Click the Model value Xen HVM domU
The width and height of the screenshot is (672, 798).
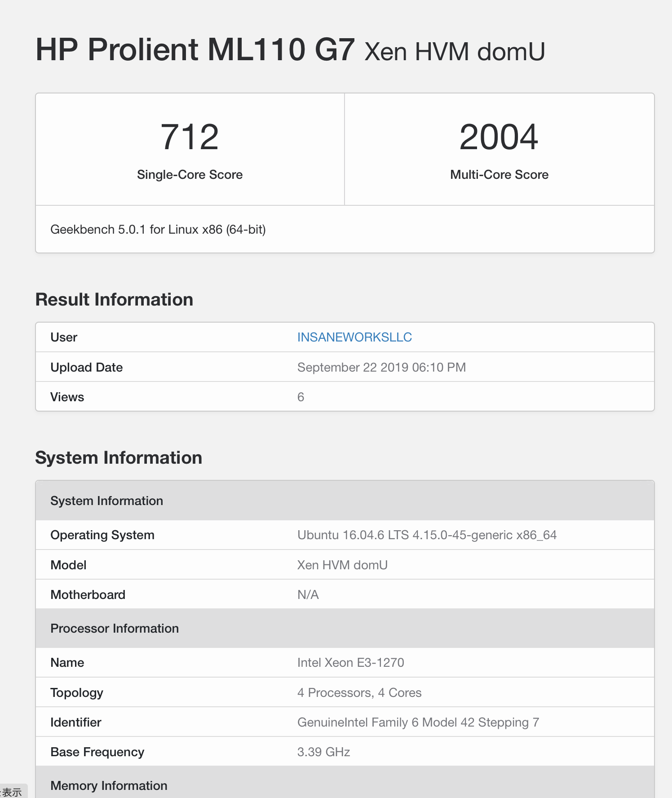pos(342,565)
